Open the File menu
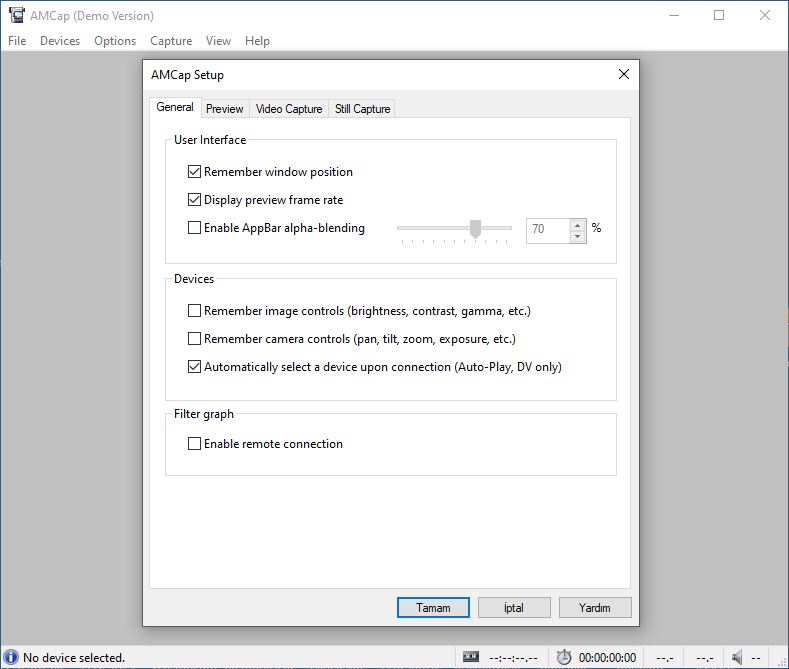 (x=17, y=41)
